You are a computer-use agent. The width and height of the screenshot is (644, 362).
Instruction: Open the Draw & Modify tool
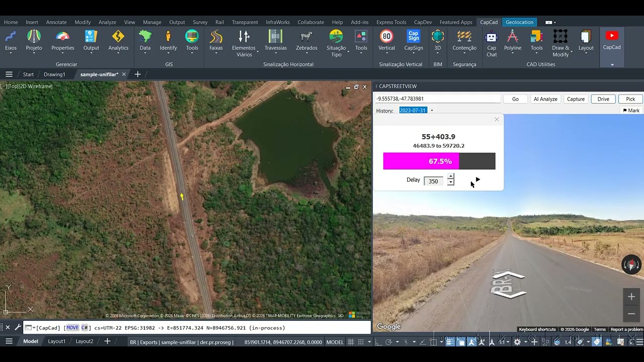[560, 43]
